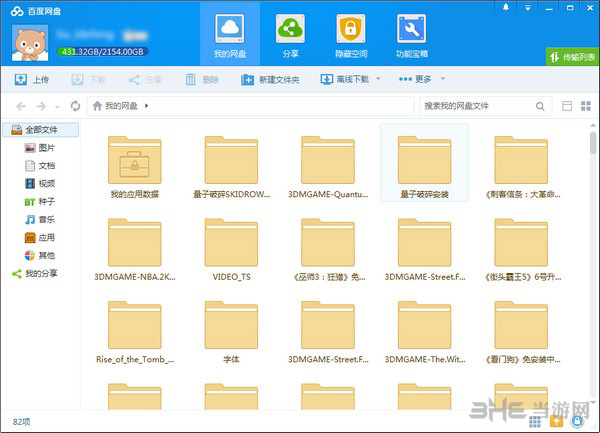Click the home icon in path bar
The image size is (600, 433).
coord(97,106)
